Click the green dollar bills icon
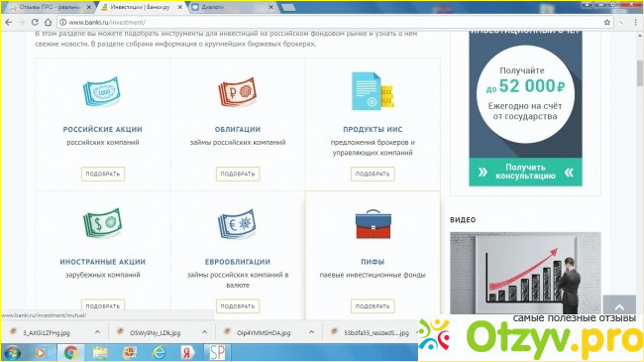This screenshot has width=644, height=362. tap(103, 223)
